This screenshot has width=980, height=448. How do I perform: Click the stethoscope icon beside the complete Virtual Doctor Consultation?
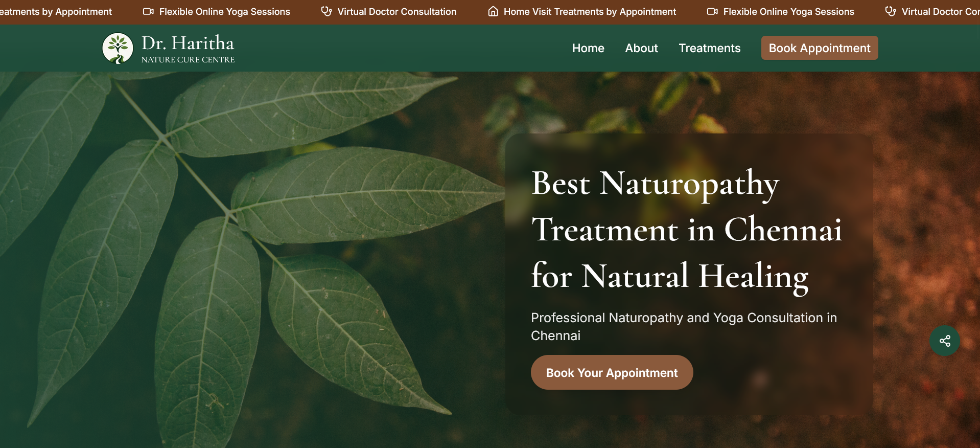pos(326,11)
